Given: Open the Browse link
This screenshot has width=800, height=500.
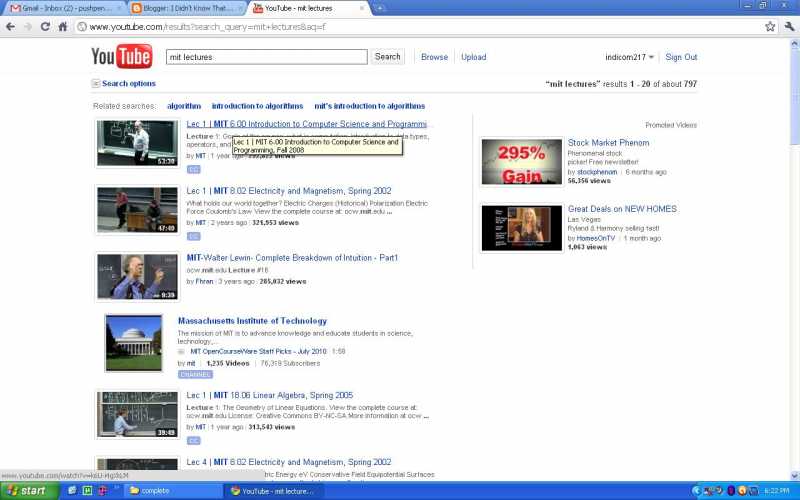Looking at the screenshot, I should click(434, 57).
